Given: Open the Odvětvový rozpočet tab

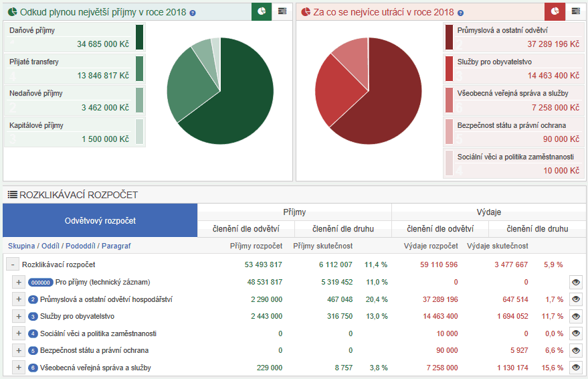Looking at the screenshot, I should tap(100, 220).
